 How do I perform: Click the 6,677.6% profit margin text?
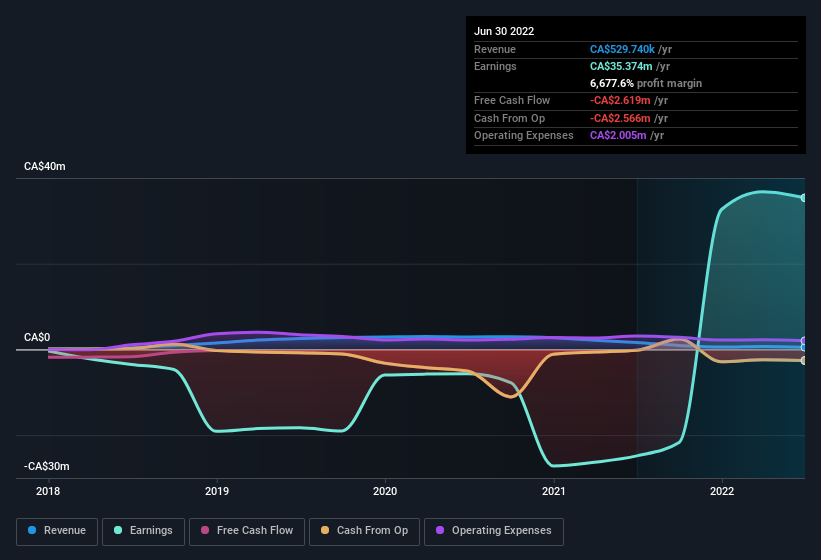point(646,83)
